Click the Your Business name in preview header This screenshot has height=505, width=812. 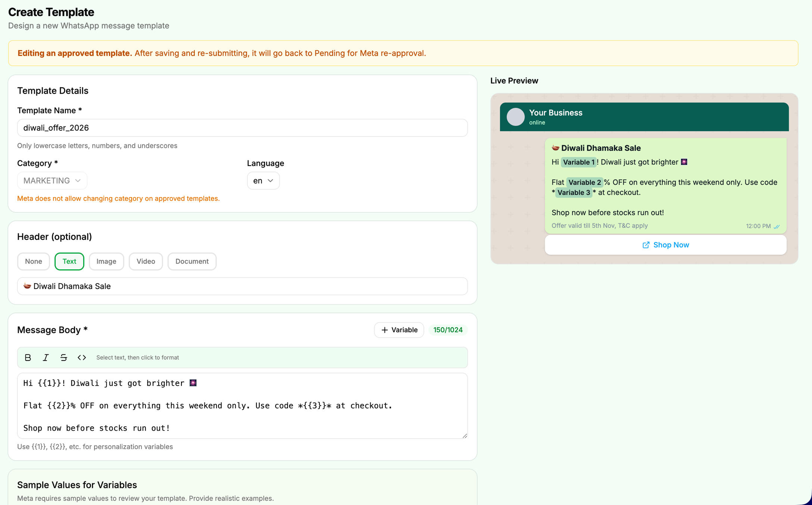(x=556, y=113)
